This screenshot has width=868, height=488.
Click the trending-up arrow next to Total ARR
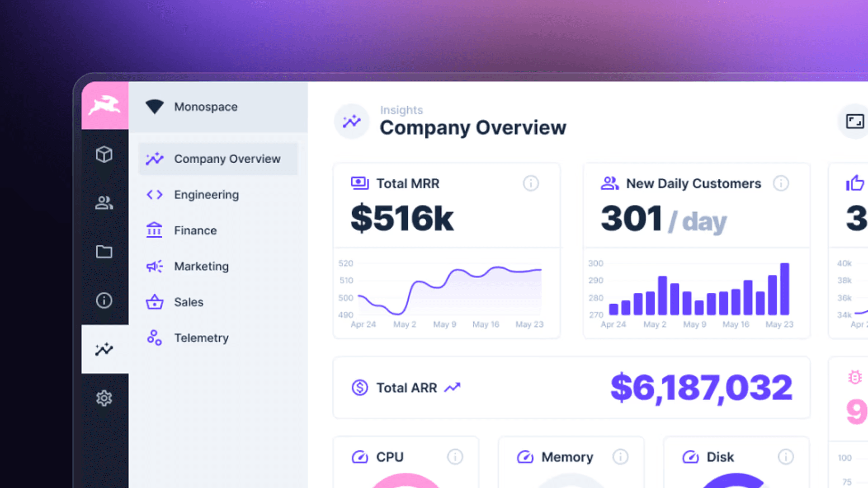point(452,387)
